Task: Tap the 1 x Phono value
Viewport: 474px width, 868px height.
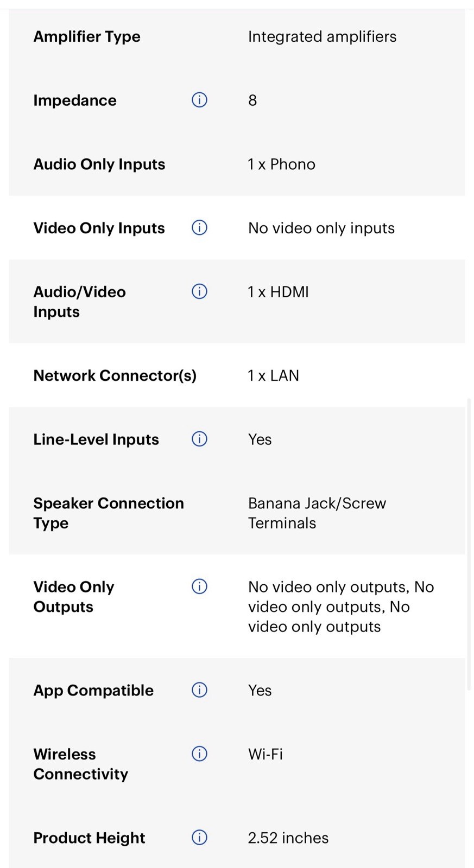Action: pyautogui.click(x=281, y=164)
